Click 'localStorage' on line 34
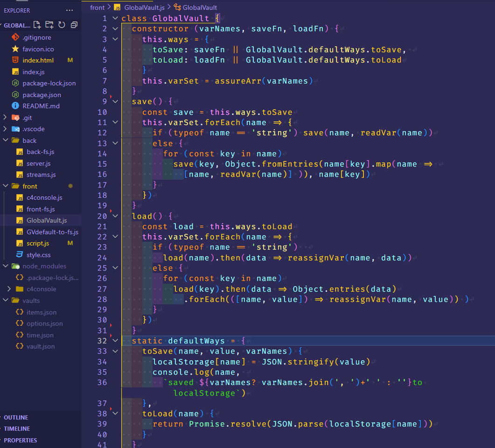Viewport: 495px width, 448px height. tap(183, 362)
